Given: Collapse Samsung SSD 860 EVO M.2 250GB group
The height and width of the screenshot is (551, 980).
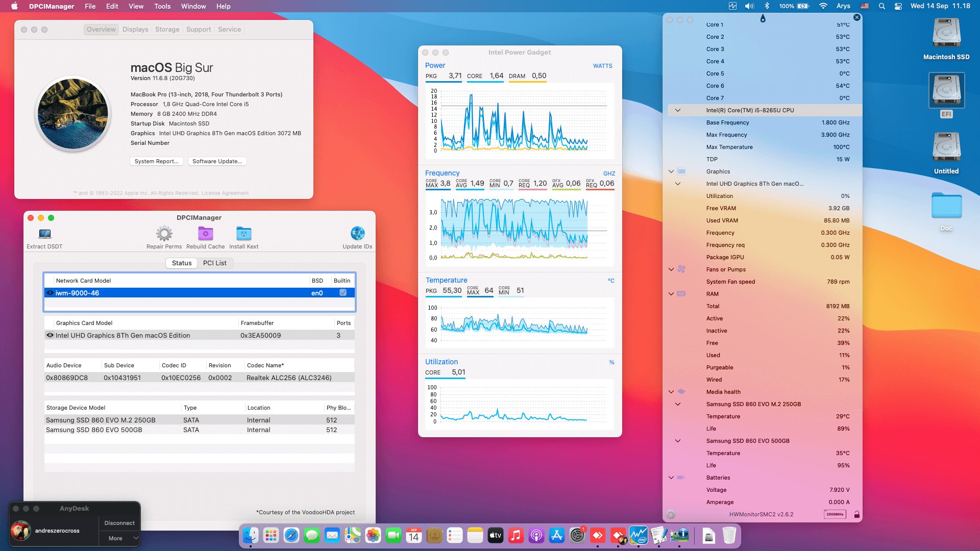Looking at the screenshot, I should point(678,404).
